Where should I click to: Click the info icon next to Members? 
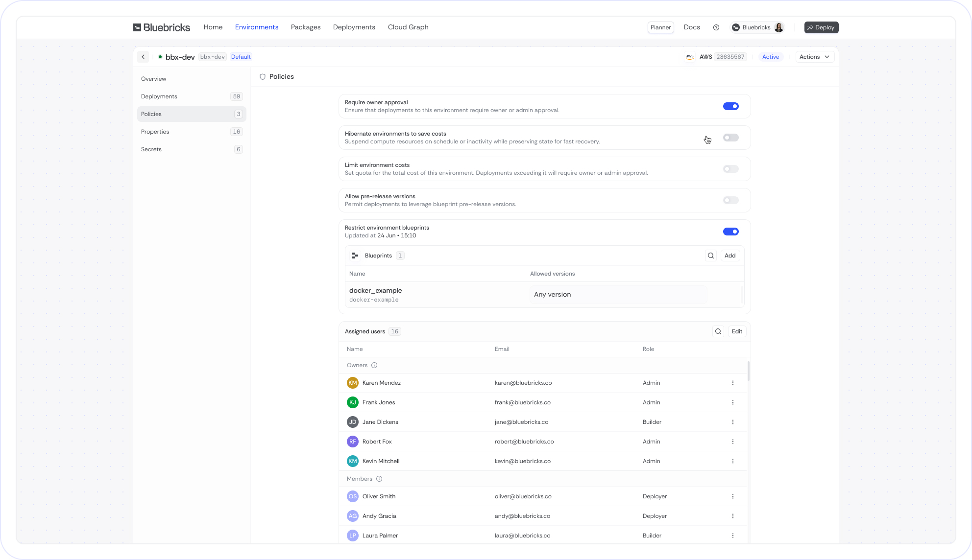(x=379, y=479)
